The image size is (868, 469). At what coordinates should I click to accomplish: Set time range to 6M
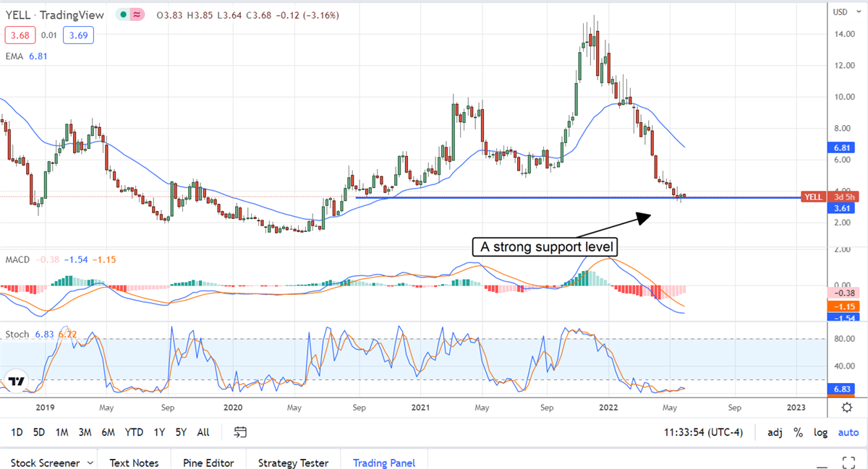(109, 432)
